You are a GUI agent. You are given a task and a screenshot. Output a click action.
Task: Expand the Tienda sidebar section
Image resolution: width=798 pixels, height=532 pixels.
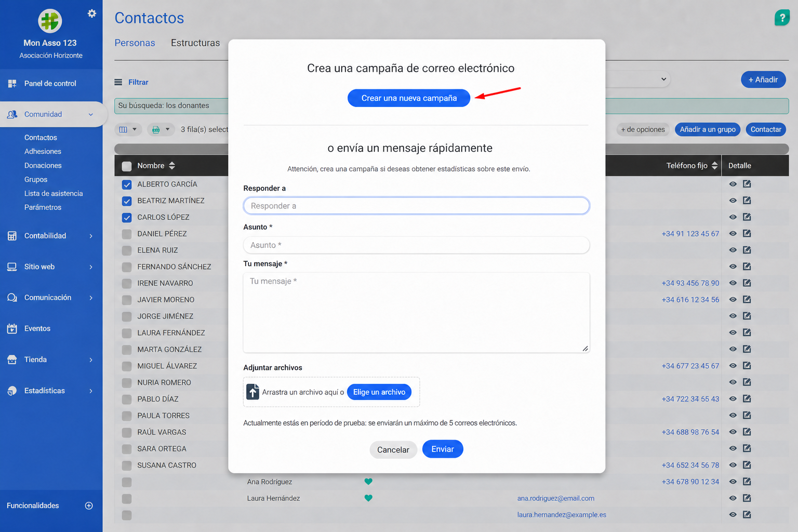[91, 360]
